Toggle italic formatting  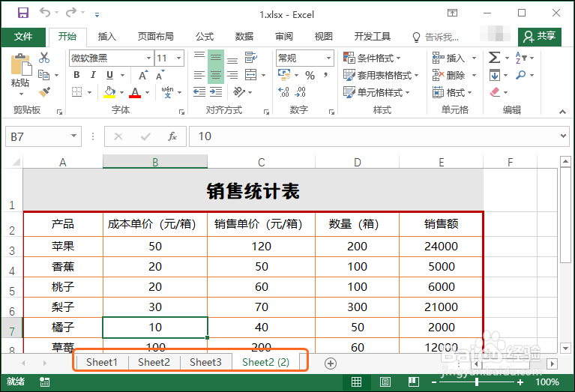[93, 75]
